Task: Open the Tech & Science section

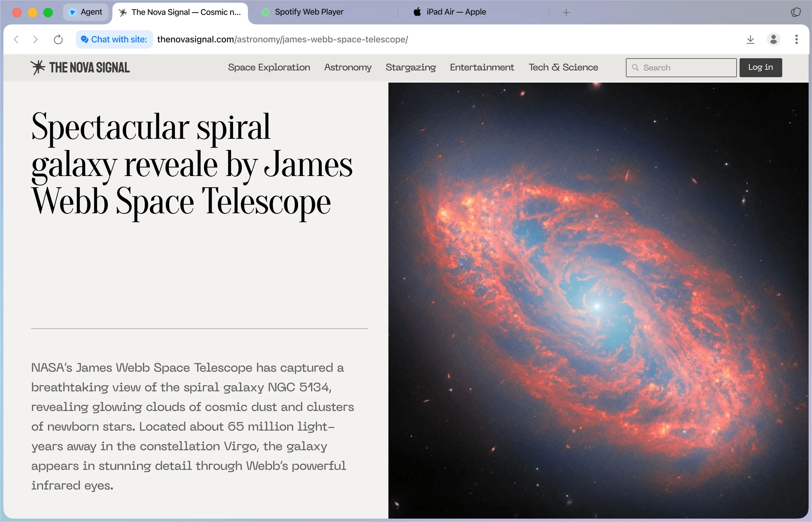Action: (563, 67)
